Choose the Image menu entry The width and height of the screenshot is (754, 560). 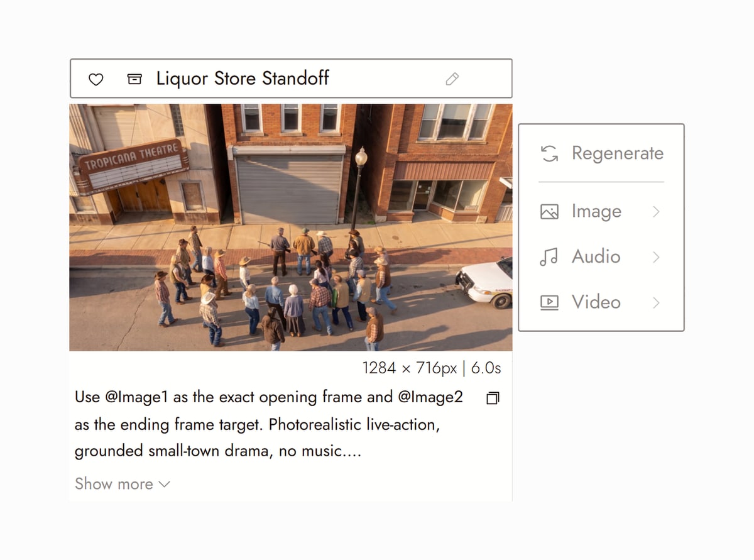click(601, 212)
